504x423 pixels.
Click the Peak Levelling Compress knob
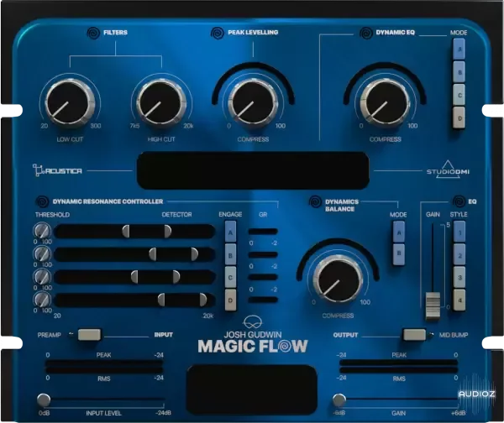pos(254,102)
